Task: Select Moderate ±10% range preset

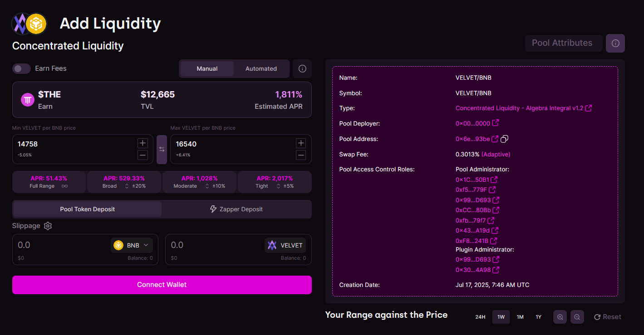Action: 199,182
